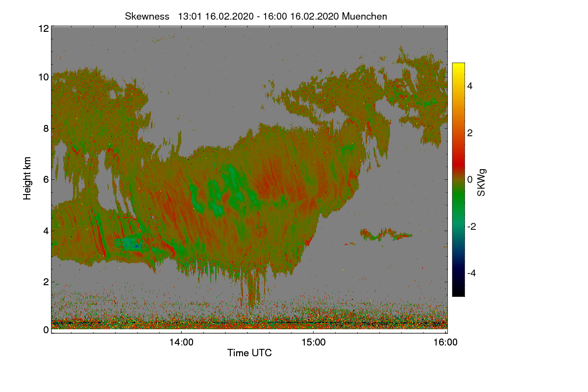This screenshot has height=392, width=588.
Task: Click the height tick label 6
Action: (46, 179)
